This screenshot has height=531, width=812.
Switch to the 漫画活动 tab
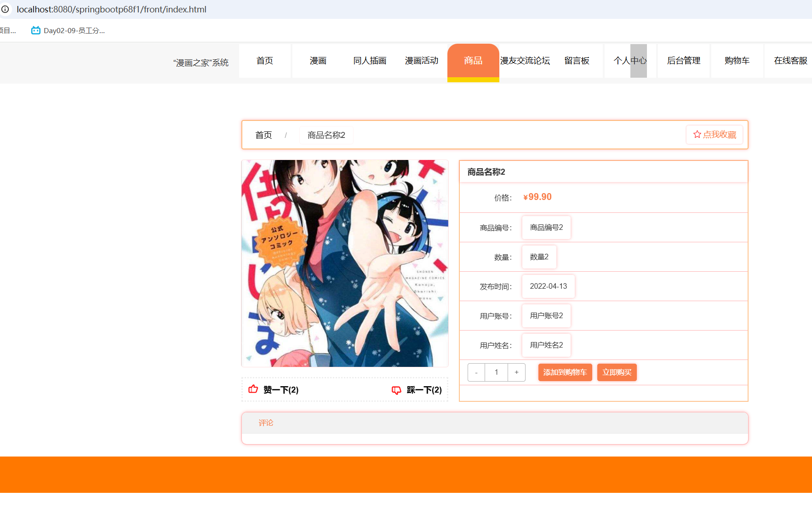[x=422, y=61]
